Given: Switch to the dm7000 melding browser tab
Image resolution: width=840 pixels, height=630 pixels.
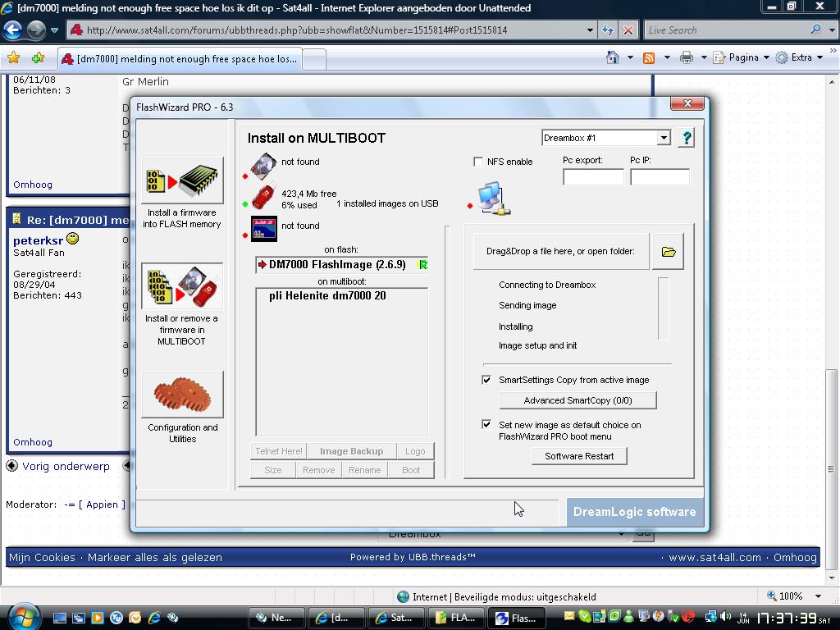Looking at the screenshot, I should coord(180,59).
